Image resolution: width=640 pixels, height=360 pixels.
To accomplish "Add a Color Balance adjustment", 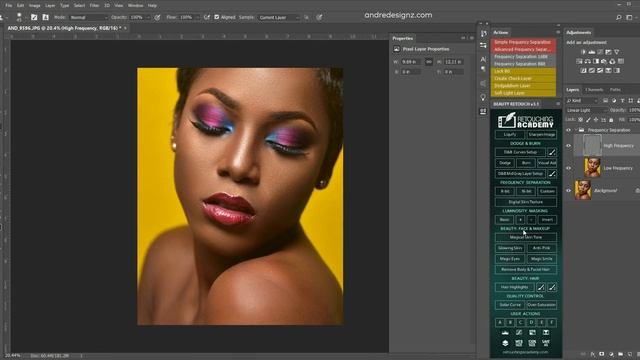I will 587,61.
